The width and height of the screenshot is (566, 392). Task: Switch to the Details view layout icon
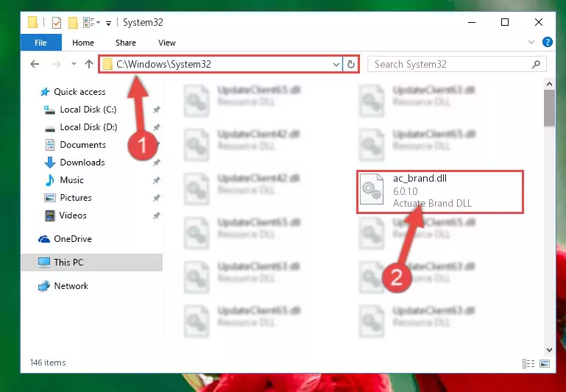click(x=528, y=363)
